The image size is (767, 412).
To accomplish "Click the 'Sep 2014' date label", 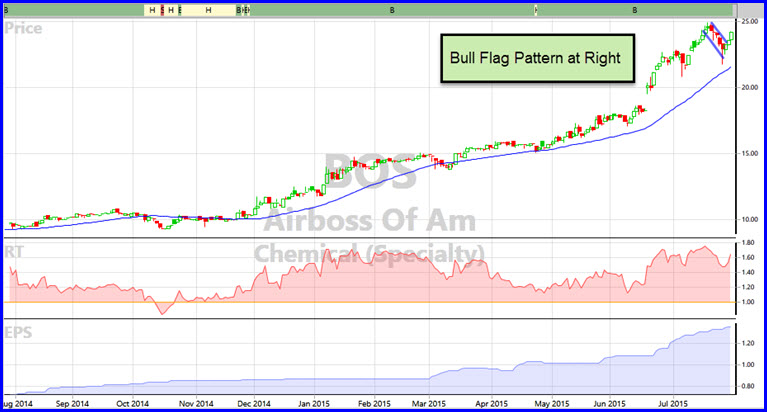I will (72, 404).
